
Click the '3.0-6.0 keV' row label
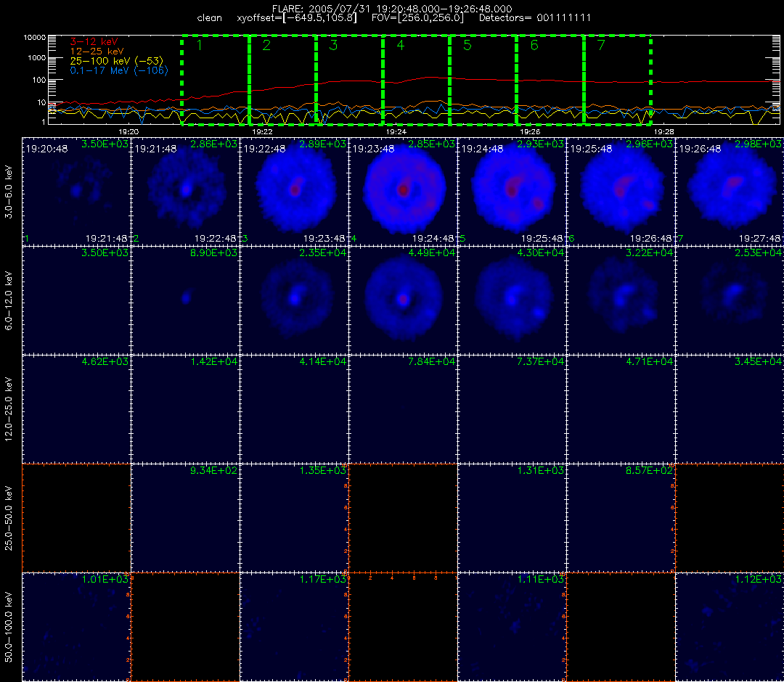click(x=9, y=192)
